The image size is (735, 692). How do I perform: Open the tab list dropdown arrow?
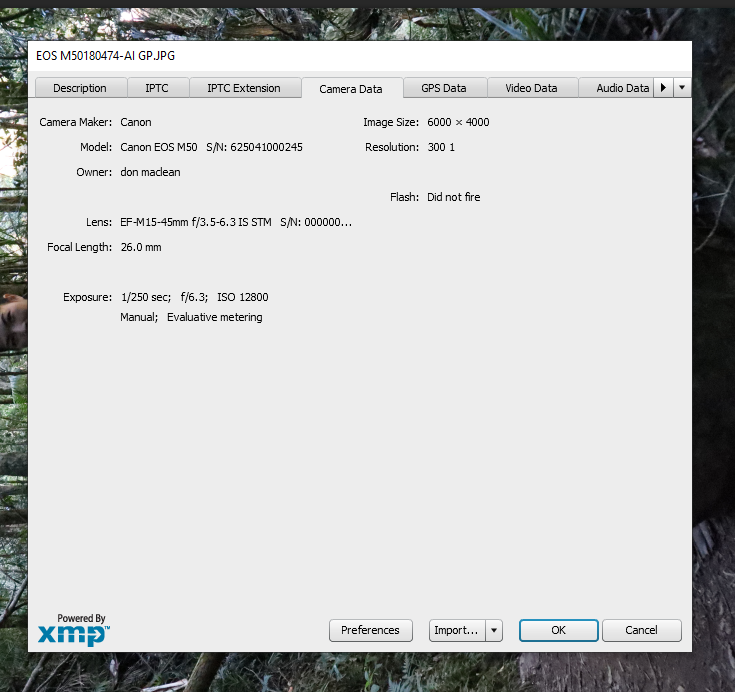[x=682, y=88]
